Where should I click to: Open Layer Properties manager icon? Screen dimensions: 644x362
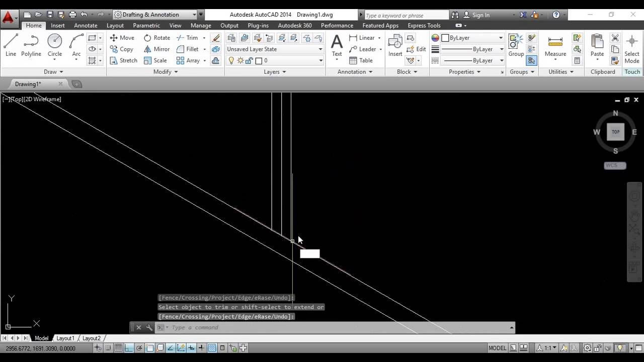231,38
